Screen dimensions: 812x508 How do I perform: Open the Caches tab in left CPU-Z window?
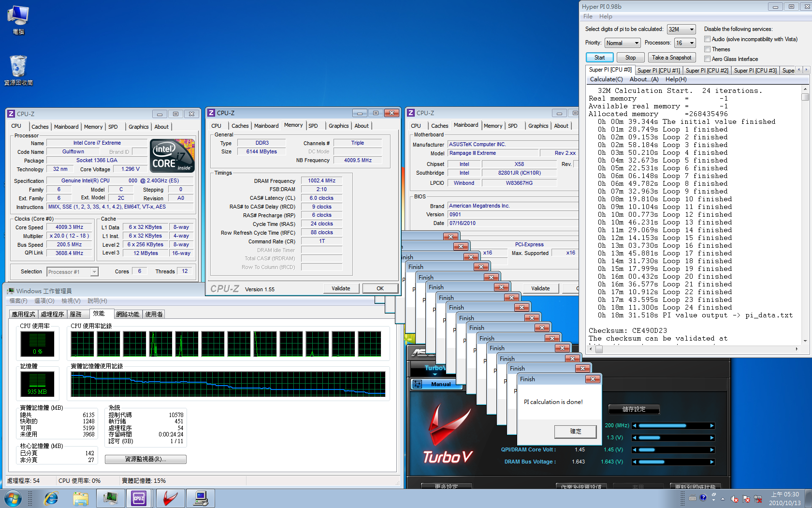pyautogui.click(x=40, y=127)
